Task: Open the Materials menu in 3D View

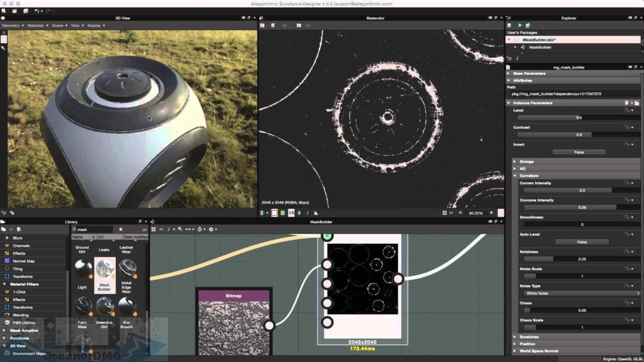Action: click(36, 26)
